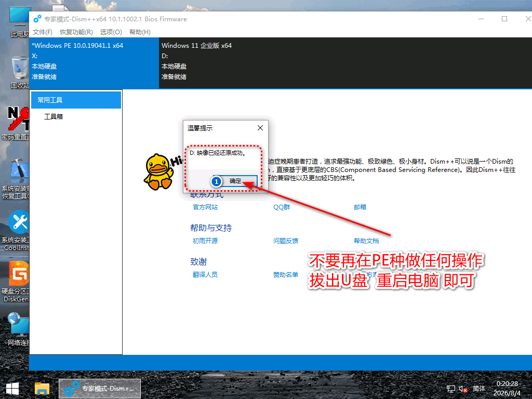Open the 赞助名单 link
Viewport: 532px width, 399px height.
click(x=286, y=274)
